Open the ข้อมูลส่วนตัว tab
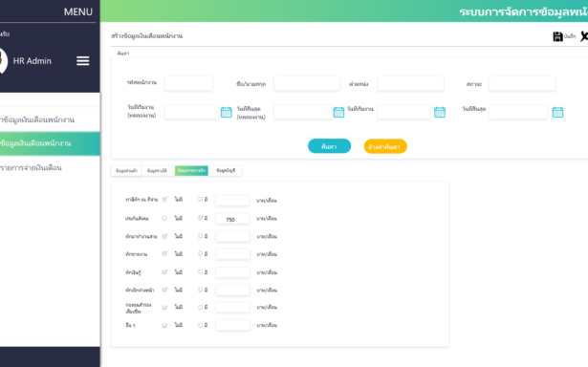This screenshot has height=367, width=588. (126, 171)
